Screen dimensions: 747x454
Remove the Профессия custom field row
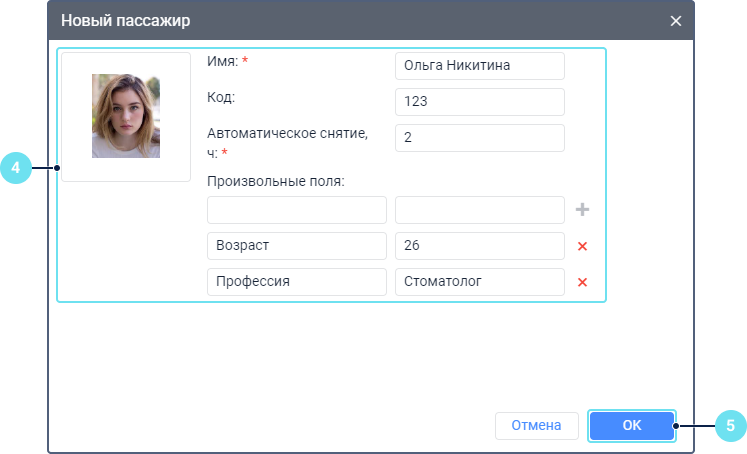pyautogui.click(x=583, y=282)
